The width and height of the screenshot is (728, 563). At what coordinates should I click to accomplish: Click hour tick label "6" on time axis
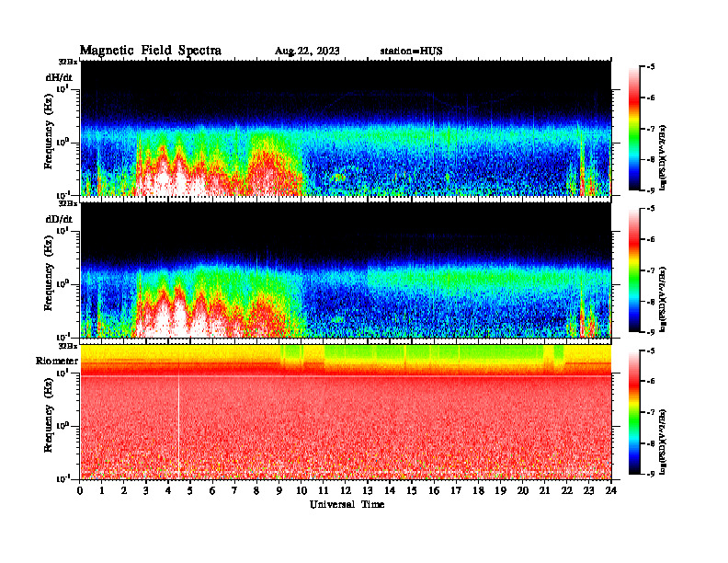click(x=212, y=491)
